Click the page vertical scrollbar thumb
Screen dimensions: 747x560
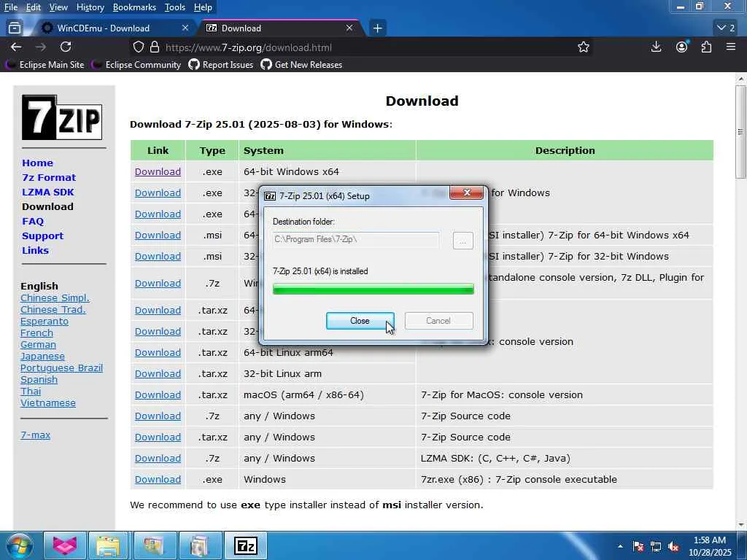(x=740, y=132)
